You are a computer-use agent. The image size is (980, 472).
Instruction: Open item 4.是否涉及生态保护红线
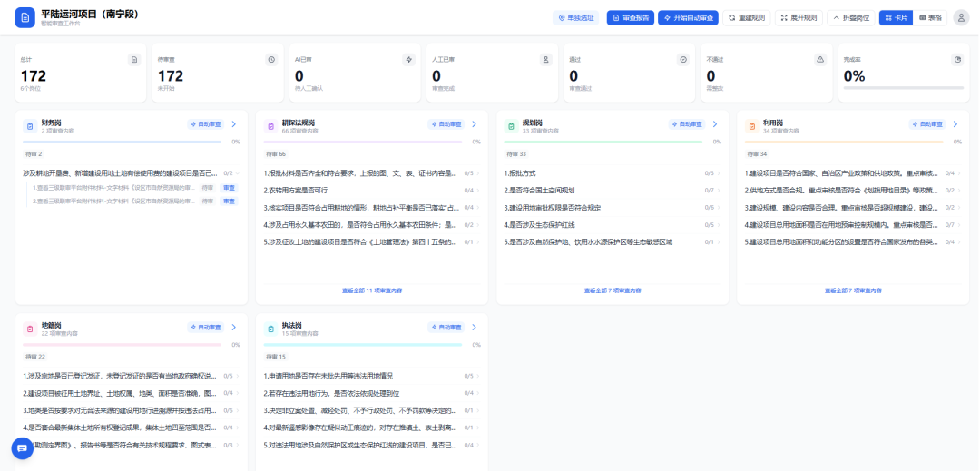pos(612,224)
